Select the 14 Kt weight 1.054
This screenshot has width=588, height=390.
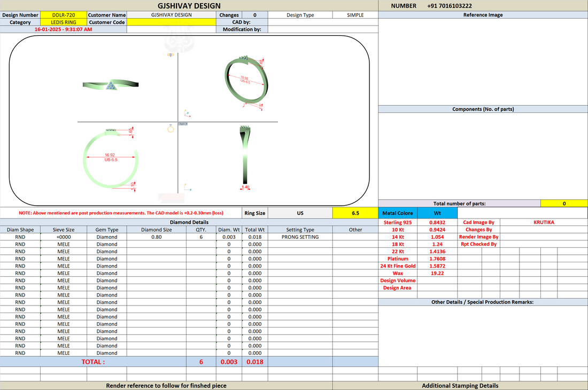pyautogui.click(x=437, y=237)
